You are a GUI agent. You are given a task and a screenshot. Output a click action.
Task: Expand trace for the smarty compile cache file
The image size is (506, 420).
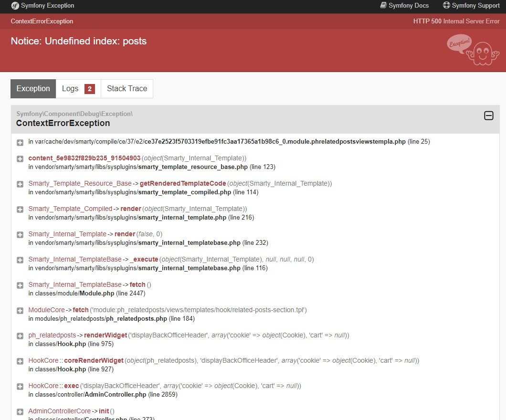(x=20, y=143)
